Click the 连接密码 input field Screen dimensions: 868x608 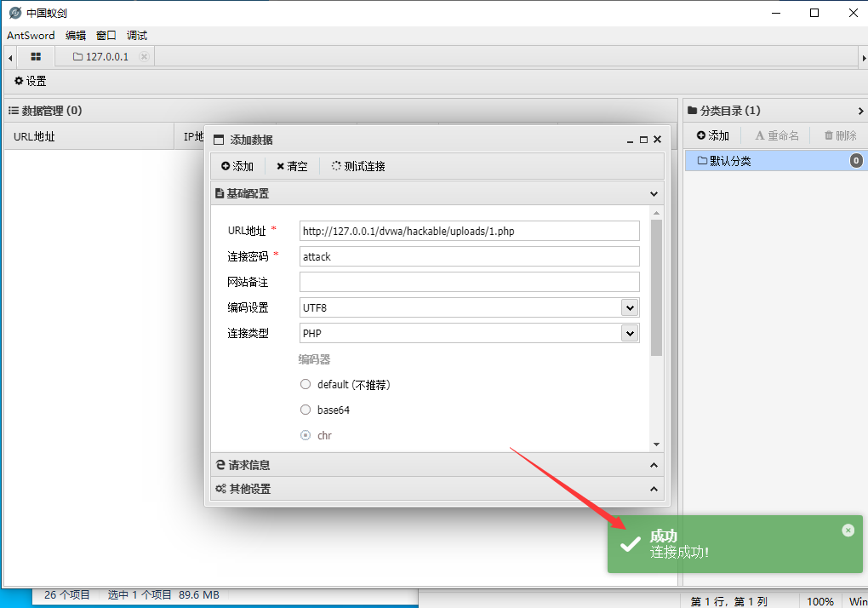click(470, 256)
